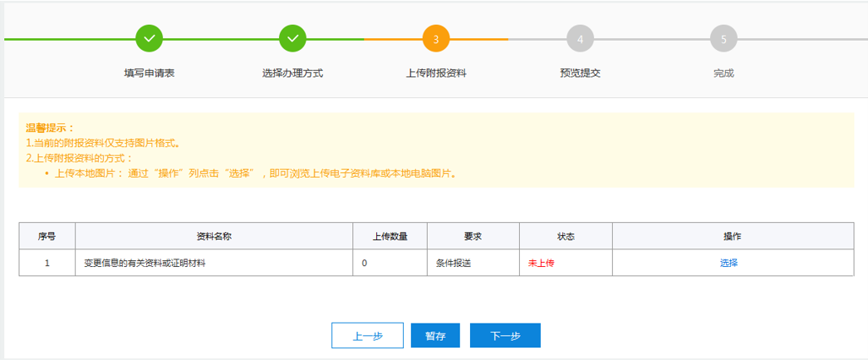Select the 填写申请表 step label

click(150, 73)
